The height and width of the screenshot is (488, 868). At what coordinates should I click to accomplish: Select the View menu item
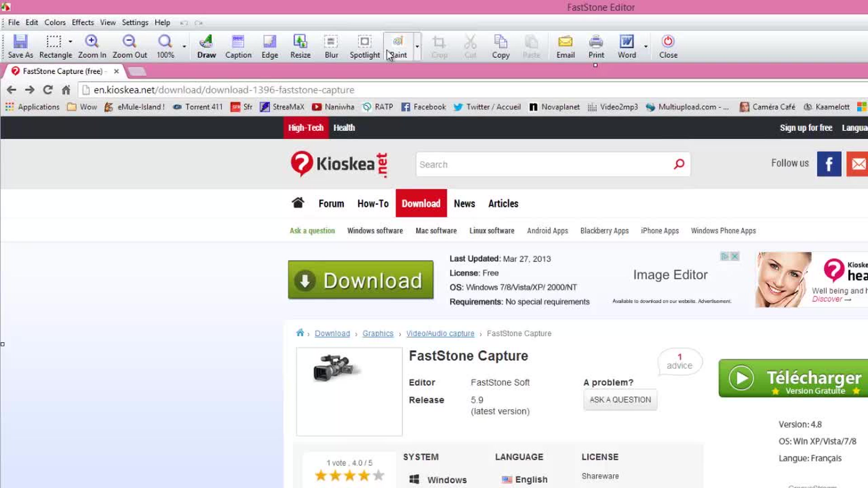(107, 22)
